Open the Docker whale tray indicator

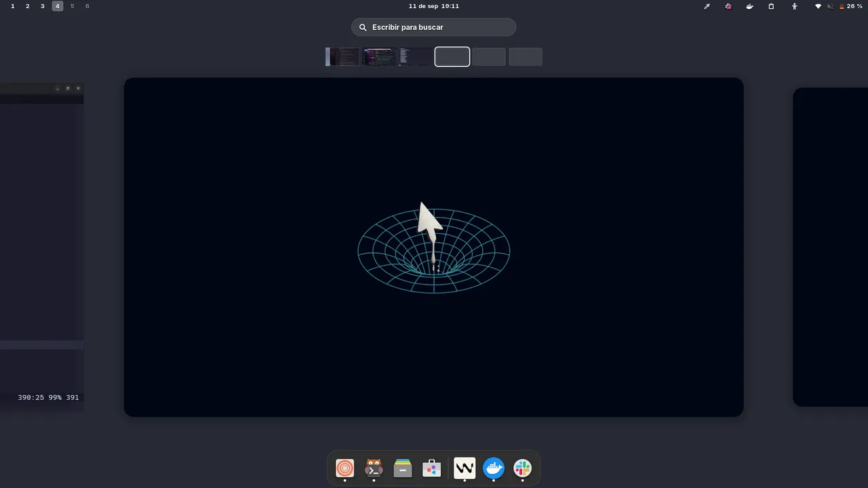pyautogui.click(x=749, y=6)
